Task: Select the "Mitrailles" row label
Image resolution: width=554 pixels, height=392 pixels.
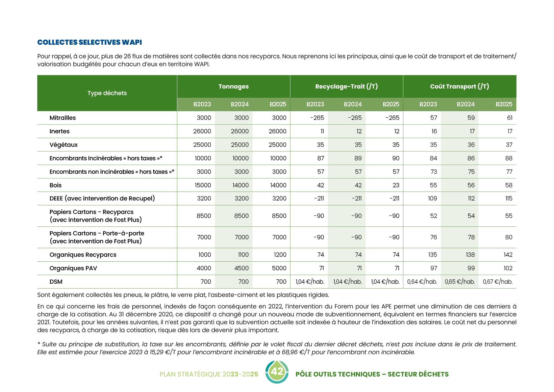Action: coord(63,118)
